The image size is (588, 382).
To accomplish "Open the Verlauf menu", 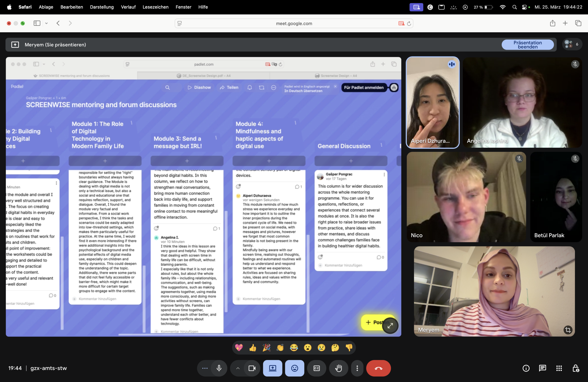I will [128, 7].
